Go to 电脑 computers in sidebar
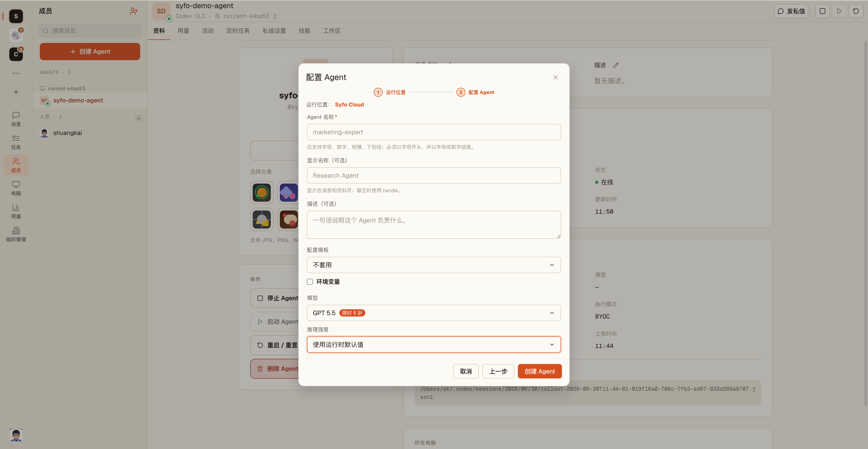Viewport: 868px width, 449px height. (16, 188)
